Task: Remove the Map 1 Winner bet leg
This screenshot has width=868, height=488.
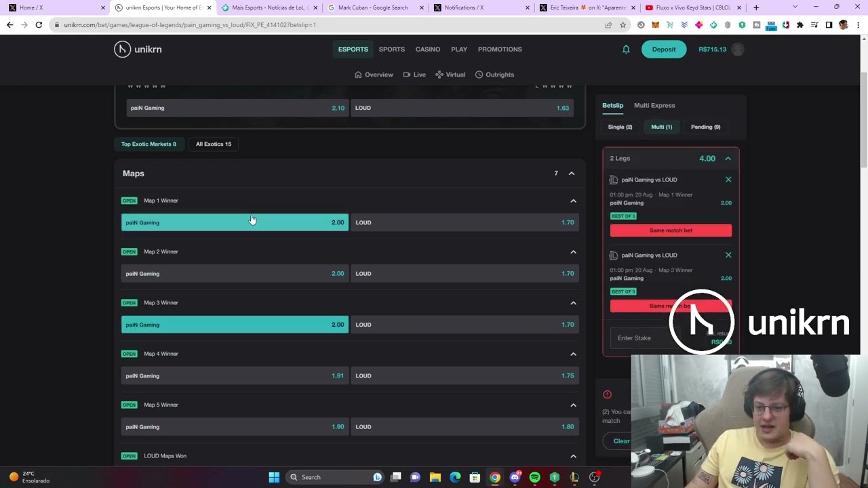Action: pyautogui.click(x=728, y=180)
